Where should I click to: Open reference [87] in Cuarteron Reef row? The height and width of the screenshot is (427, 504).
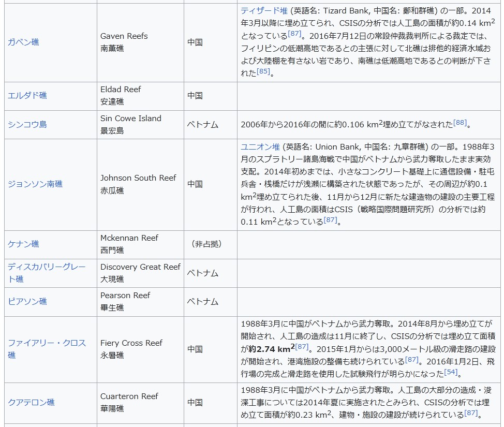click(471, 413)
